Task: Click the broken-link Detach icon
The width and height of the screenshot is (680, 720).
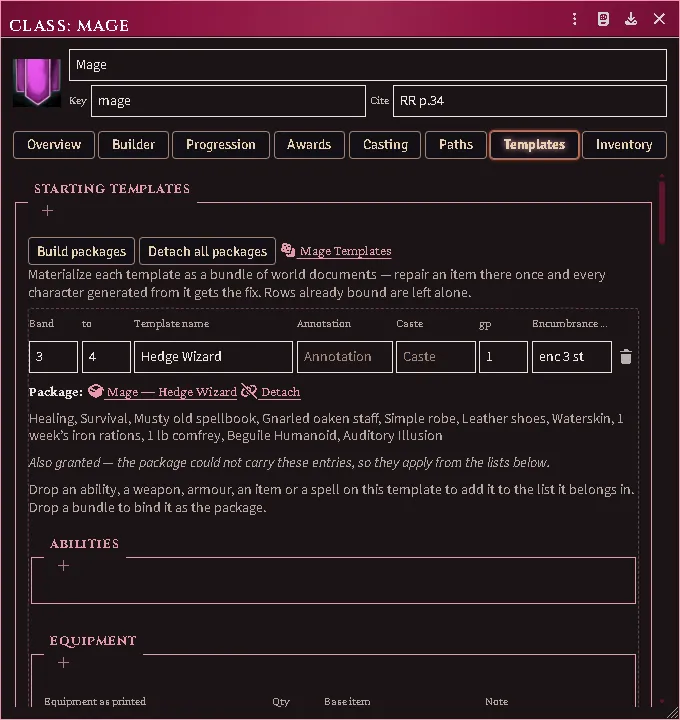Action: point(249,391)
